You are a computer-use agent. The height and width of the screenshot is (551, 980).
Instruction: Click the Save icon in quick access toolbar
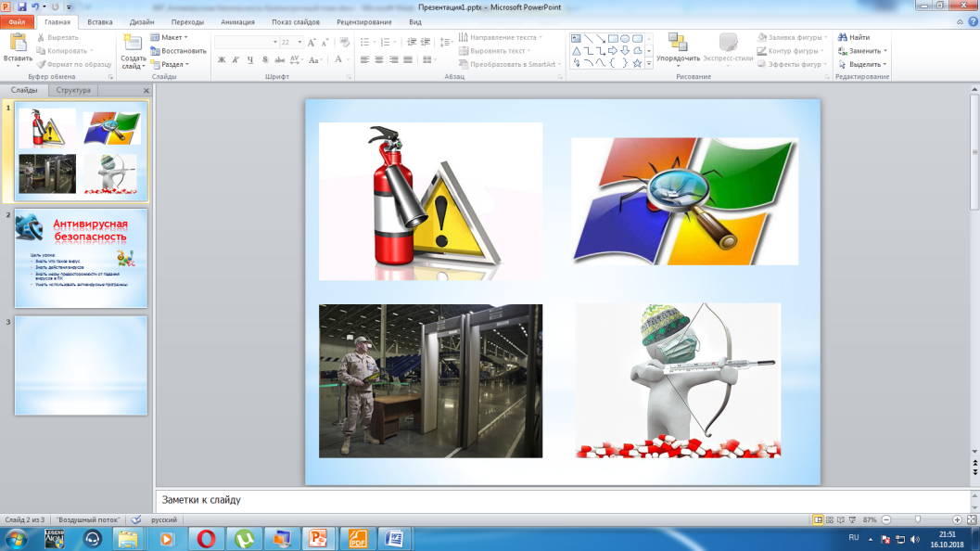coord(22,6)
